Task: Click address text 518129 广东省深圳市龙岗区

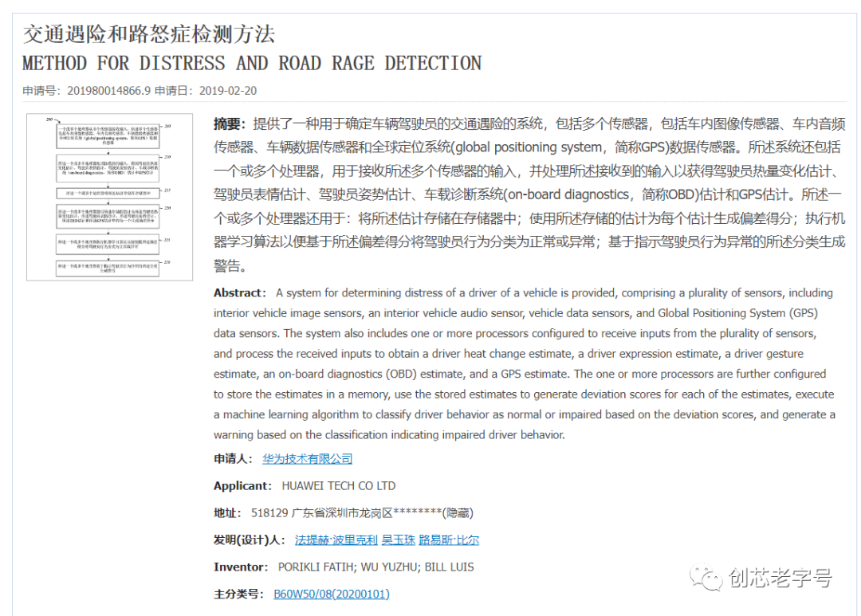Action: click(x=322, y=513)
